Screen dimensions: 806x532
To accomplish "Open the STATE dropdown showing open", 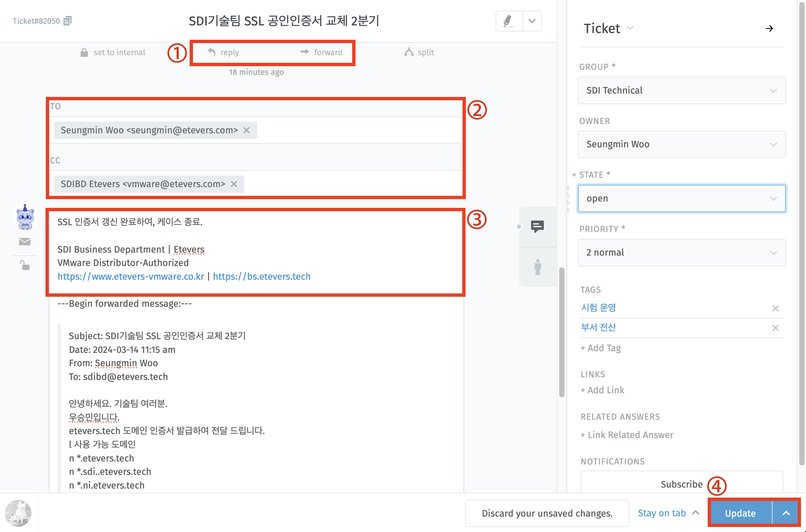I will coord(681,198).
